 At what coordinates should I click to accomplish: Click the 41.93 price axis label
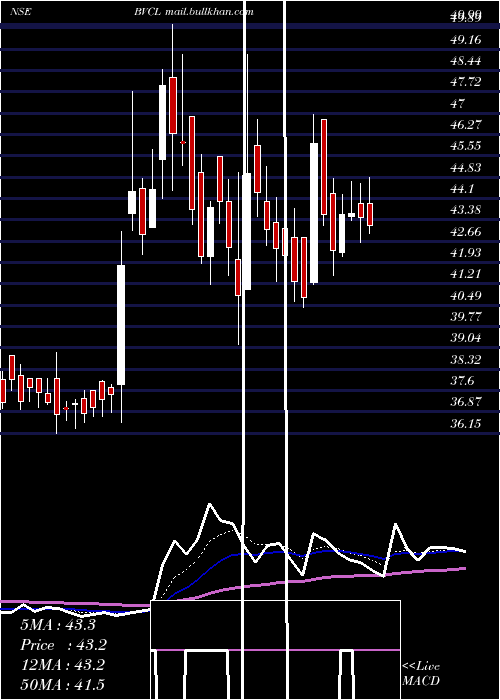tap(466, 252)
